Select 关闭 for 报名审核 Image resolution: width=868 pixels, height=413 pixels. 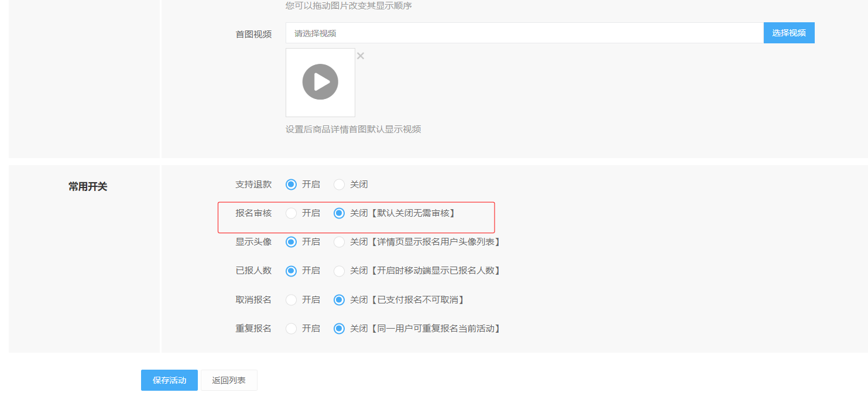(339, 213)
